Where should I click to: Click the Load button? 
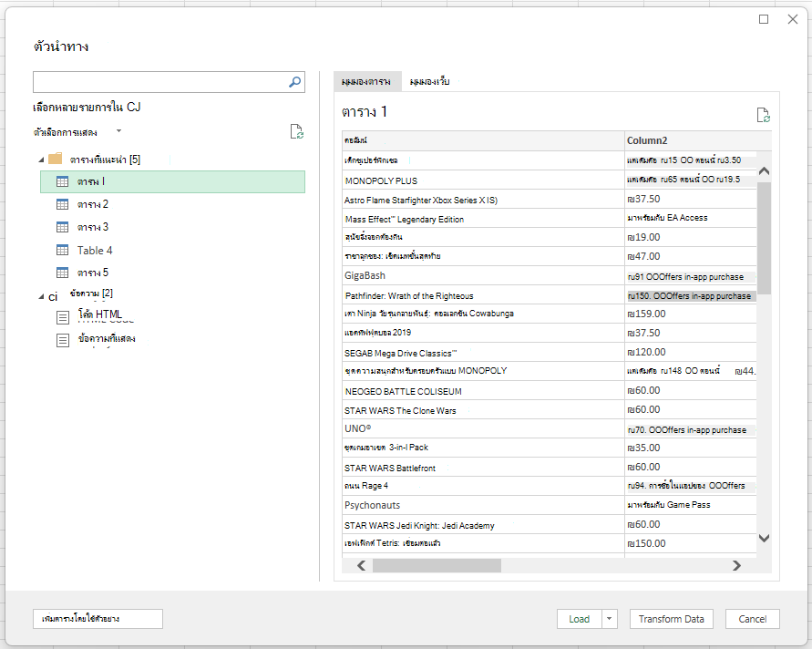[x=580, y=619]
